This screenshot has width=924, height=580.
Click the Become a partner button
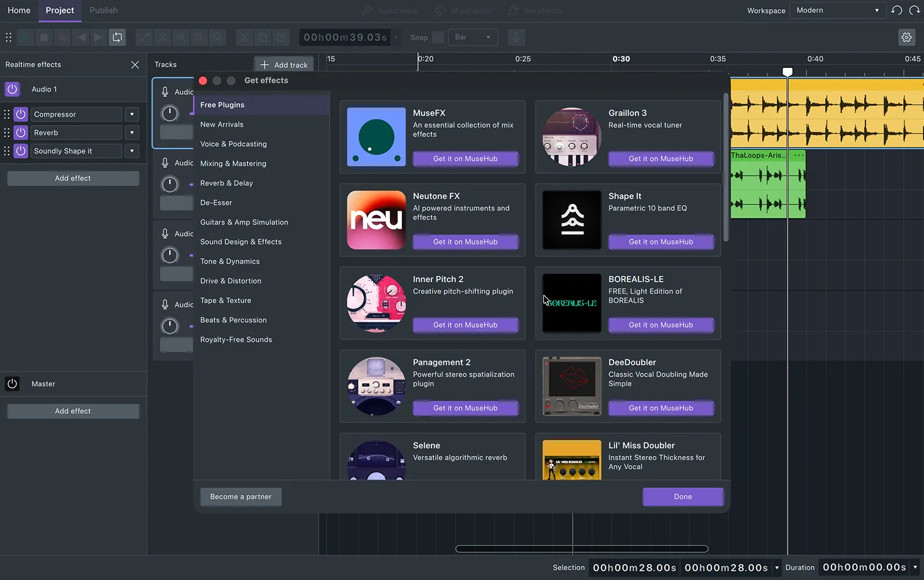click(241, 497)
